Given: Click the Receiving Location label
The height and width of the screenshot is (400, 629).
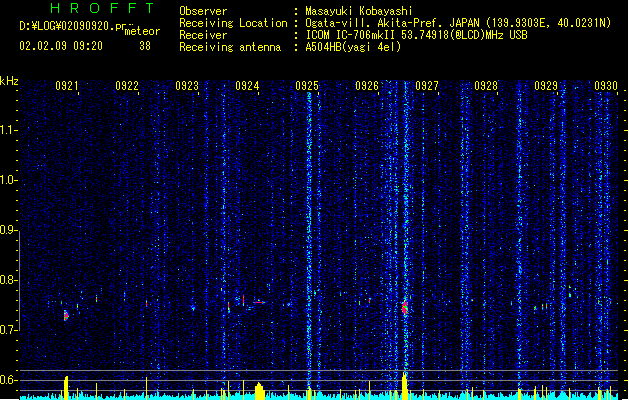Looking at the screenshot, I should coord(233,23).
